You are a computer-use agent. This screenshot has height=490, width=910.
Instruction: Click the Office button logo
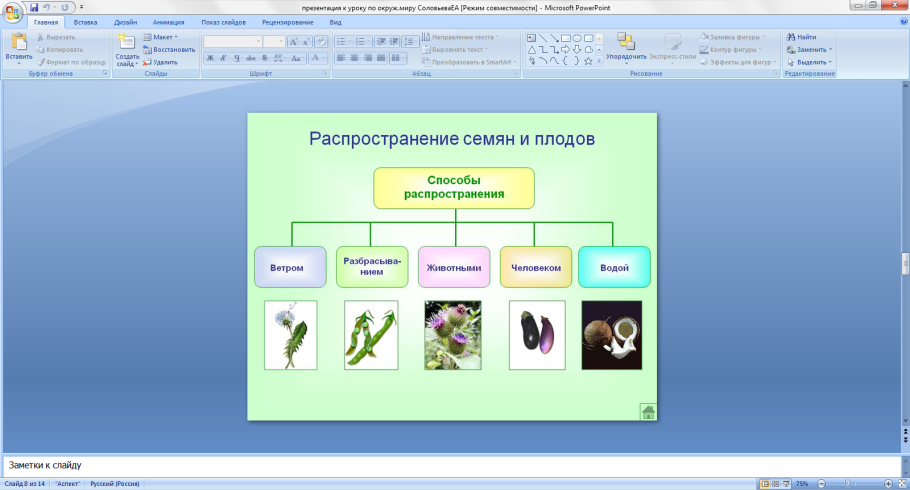point(12,11)
